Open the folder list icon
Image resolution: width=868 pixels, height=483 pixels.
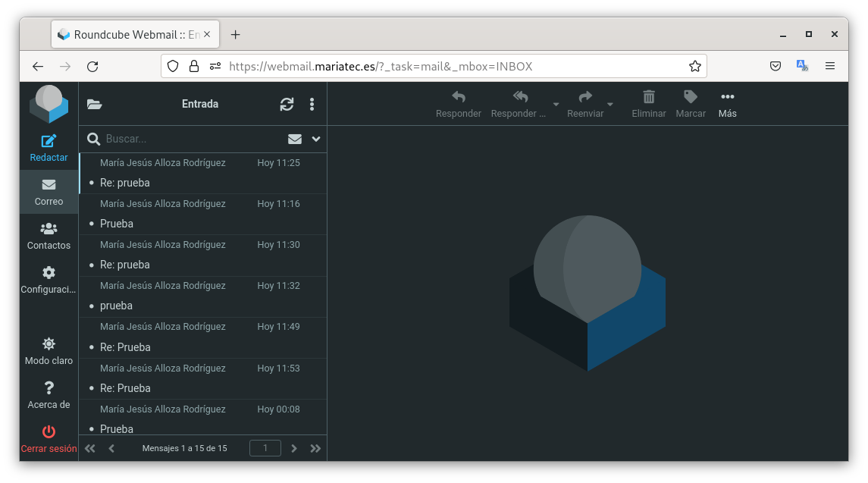pyautogui.click(x=94, y=105)
